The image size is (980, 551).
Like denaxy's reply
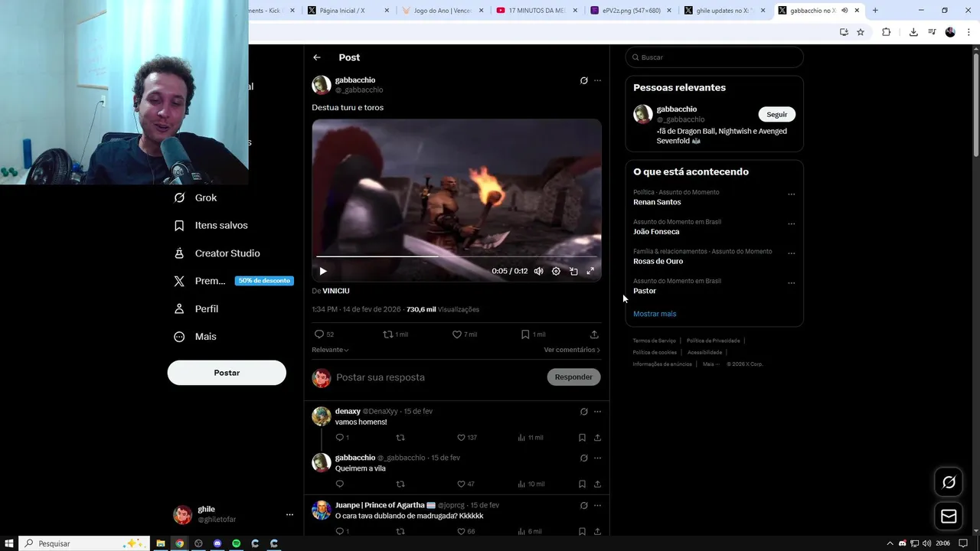466,438
